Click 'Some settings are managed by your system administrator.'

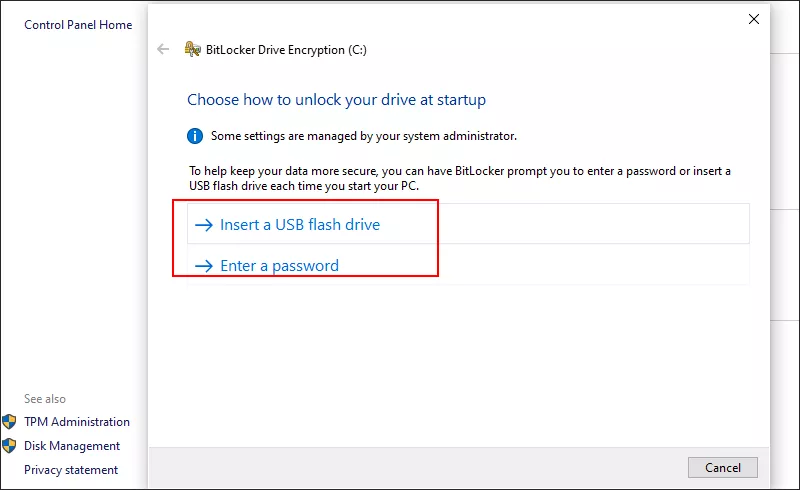coord(364,136)
